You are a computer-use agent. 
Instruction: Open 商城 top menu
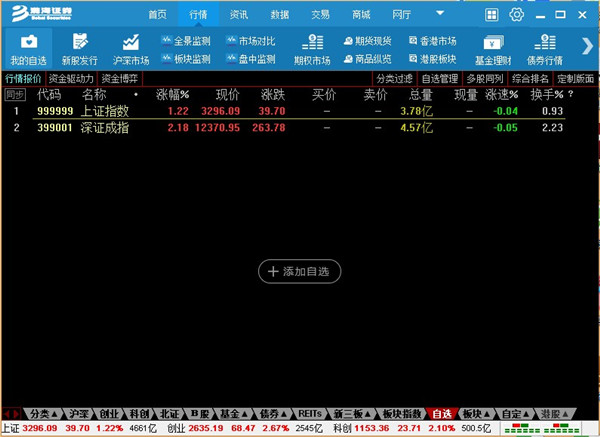361,15
